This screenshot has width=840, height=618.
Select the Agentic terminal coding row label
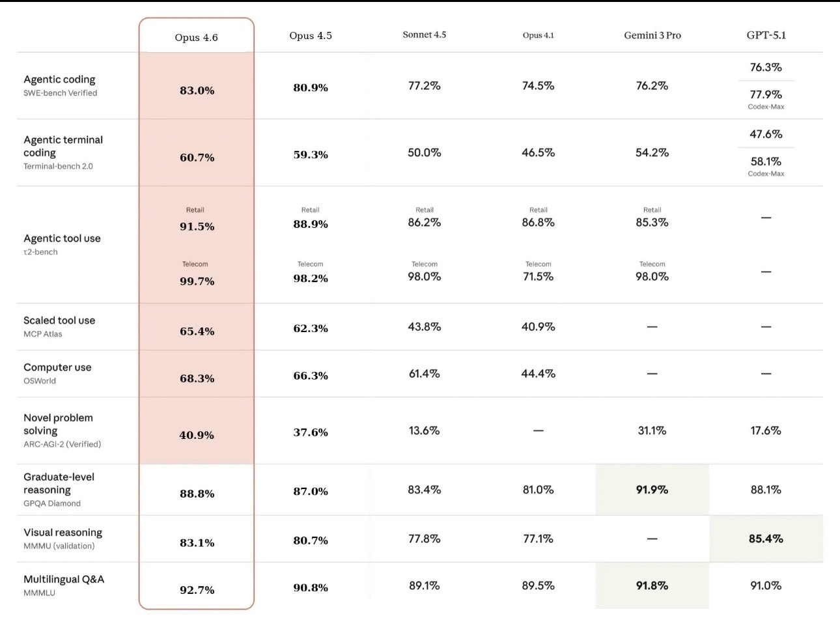63,146
